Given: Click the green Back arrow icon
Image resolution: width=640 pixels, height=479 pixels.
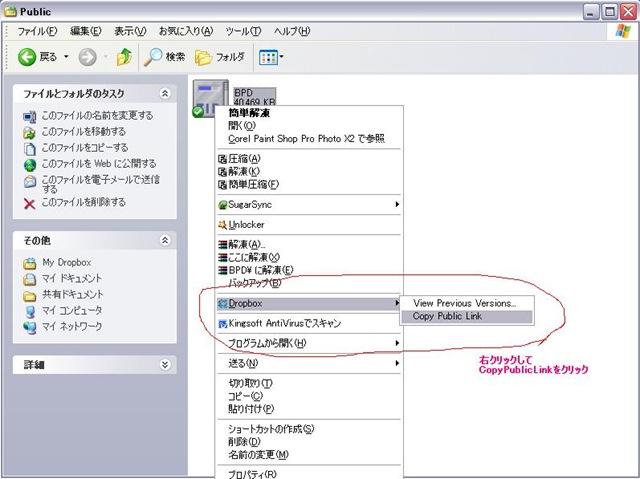Looking at the screenshot, I should coord(27,57).
